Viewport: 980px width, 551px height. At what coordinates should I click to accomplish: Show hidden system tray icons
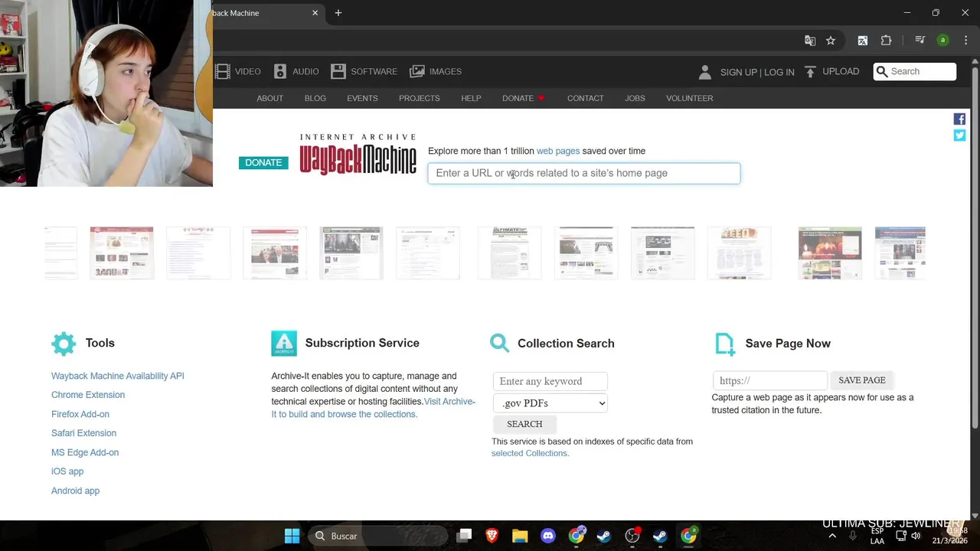(832, 536)
